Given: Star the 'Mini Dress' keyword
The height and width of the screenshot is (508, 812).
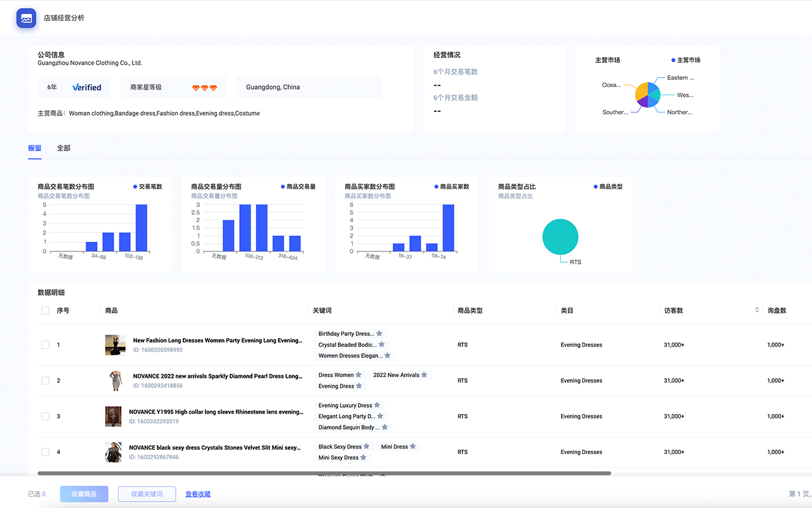Looking at the screenshot, I should point(412,446).
